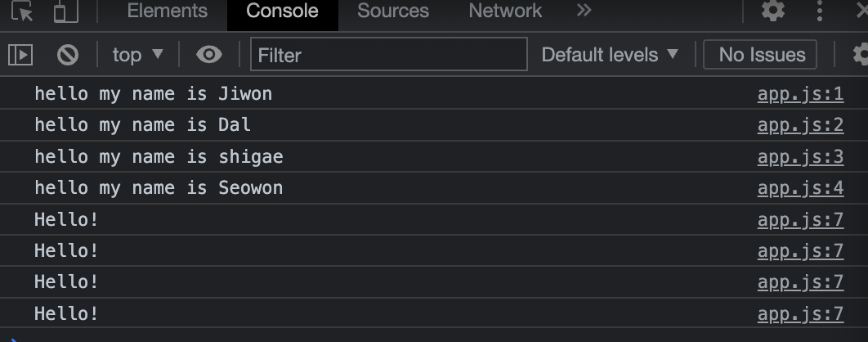Open console settings gear icon
Viewport: 868px width, 342px height.
coord(861,55)
